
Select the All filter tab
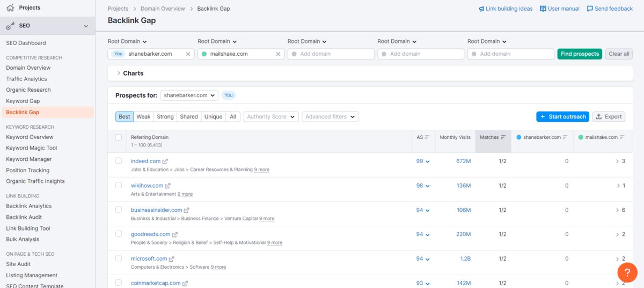(x=233, y=117)
